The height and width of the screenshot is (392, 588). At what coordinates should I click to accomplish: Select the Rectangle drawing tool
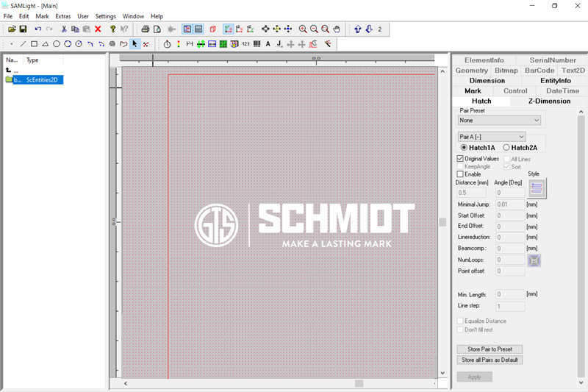point(34,44)
